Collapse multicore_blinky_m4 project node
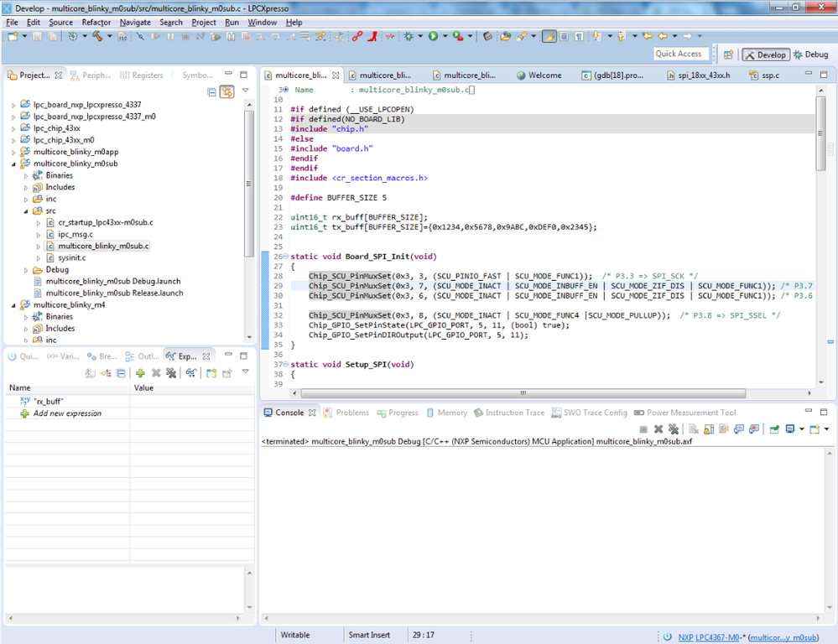Screen dimensions: 838x644 click(x=13, y=305)
